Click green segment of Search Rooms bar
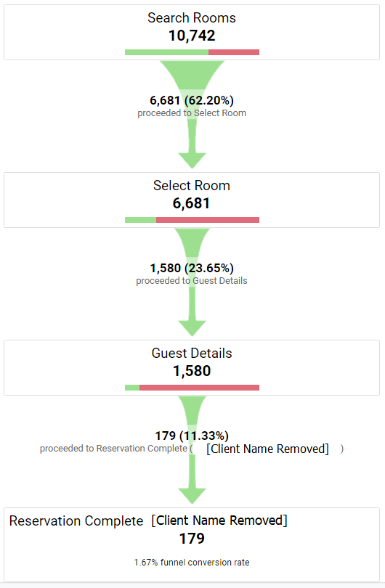 pyautogui.click(x=166, y=52)
